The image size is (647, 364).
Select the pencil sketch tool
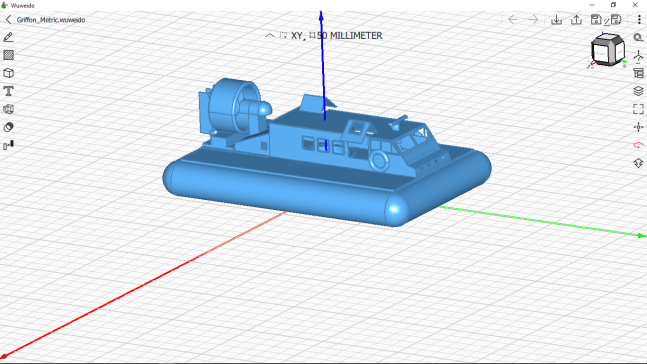point(8,37)
